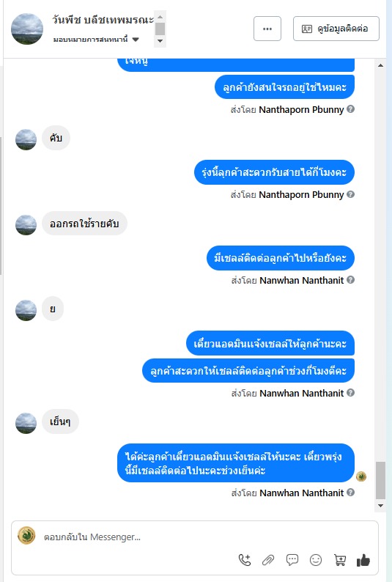Viewport: 392px width, 582px height.
Task: Click help icon beside last Nanwhan Nanthanit
Action: point(350,493)
